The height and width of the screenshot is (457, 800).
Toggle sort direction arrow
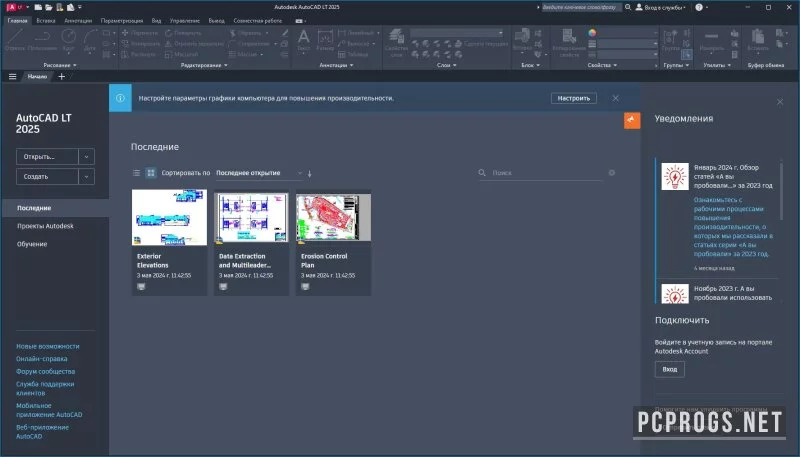[309, 173]
